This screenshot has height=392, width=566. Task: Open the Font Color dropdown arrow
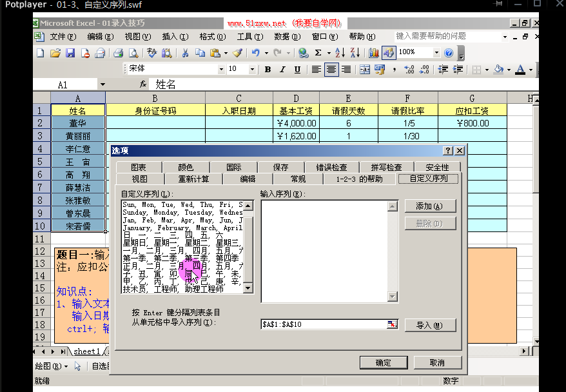coord(531,69)
